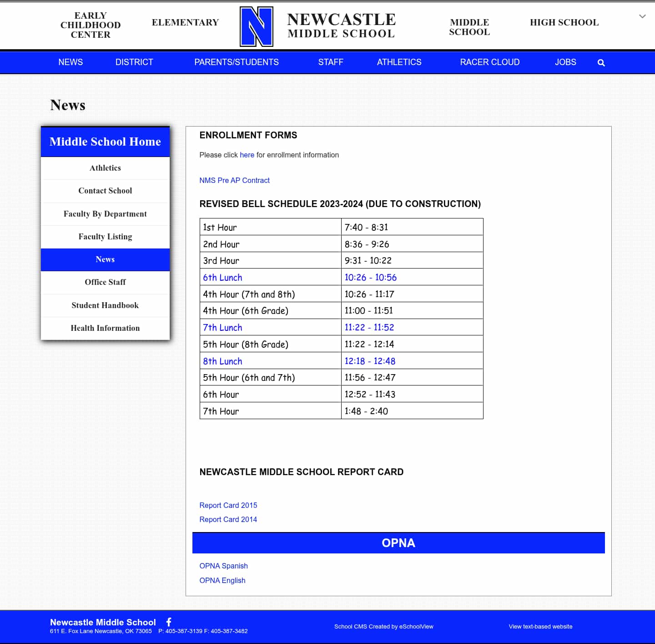Switch to the High School site
This screenshot has width=655, height=644.
[x=564, y=22]
